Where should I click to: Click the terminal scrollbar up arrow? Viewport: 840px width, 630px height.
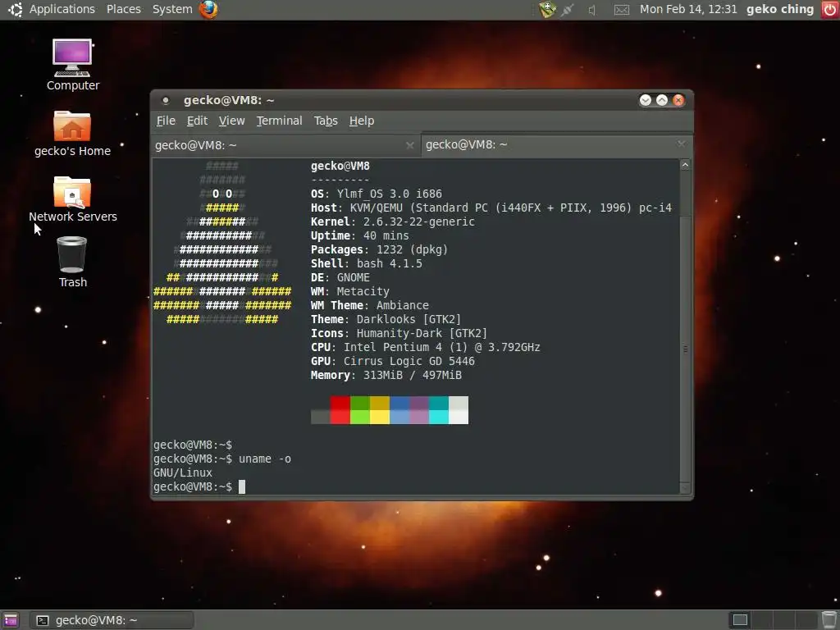coord(685,165)
